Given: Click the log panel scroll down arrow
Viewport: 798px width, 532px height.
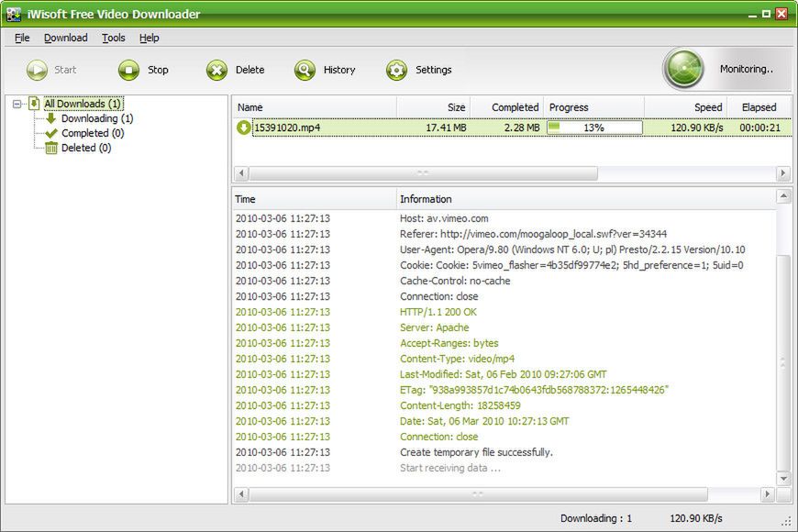Looking at the screenshot, I should (783, 478).
